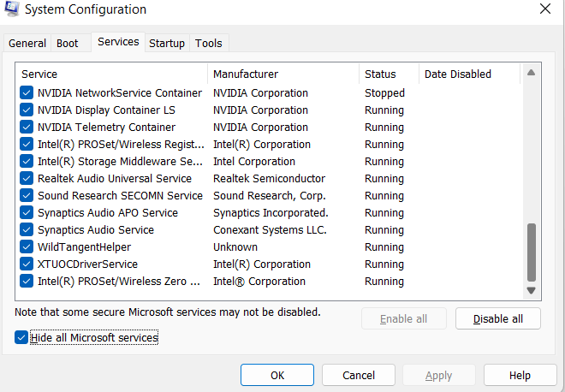Click Conexant Systems LLC. manufacturer cell
Screen dimensions: 565x392
tap(270, 230)
